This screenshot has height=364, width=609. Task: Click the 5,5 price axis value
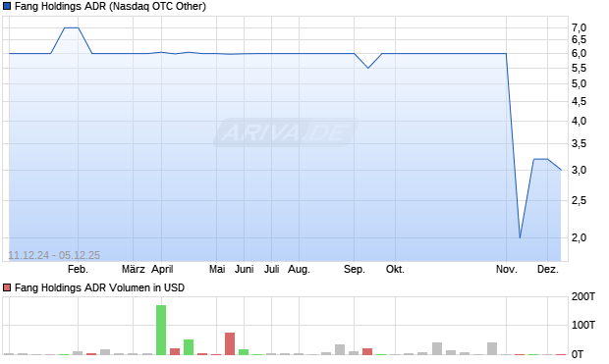(579, 69)
